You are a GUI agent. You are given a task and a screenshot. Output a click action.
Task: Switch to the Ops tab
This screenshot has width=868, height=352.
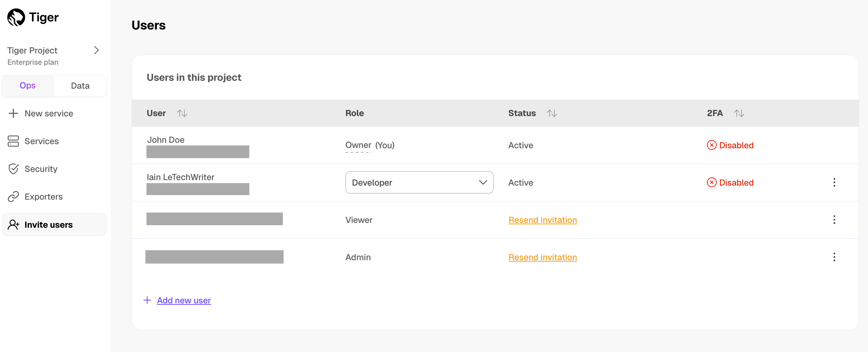pyautogui.click(x=28, y=86)
